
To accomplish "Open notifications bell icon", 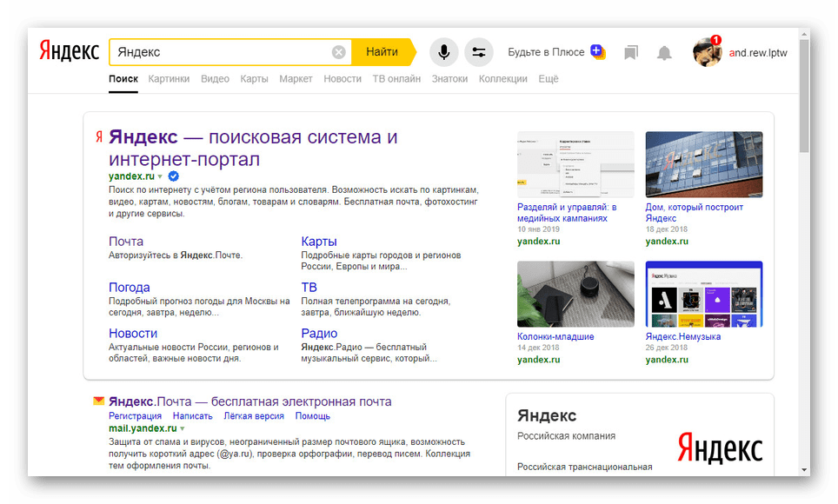I will [x=664, y=53].
